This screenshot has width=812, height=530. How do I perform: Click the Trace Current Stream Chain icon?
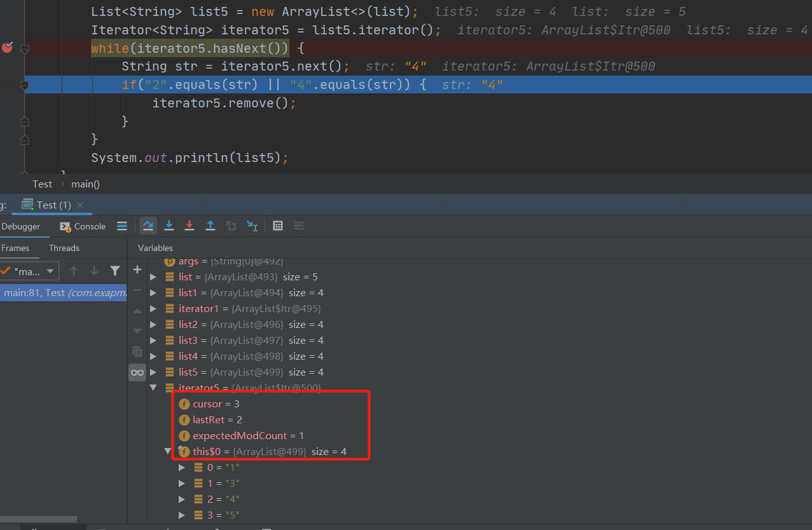coord(299,226)
